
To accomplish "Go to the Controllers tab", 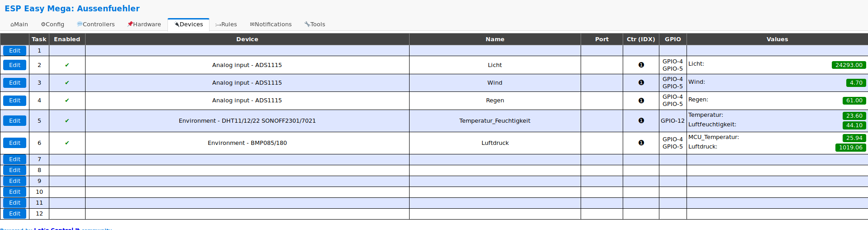I will pos(96,24).
